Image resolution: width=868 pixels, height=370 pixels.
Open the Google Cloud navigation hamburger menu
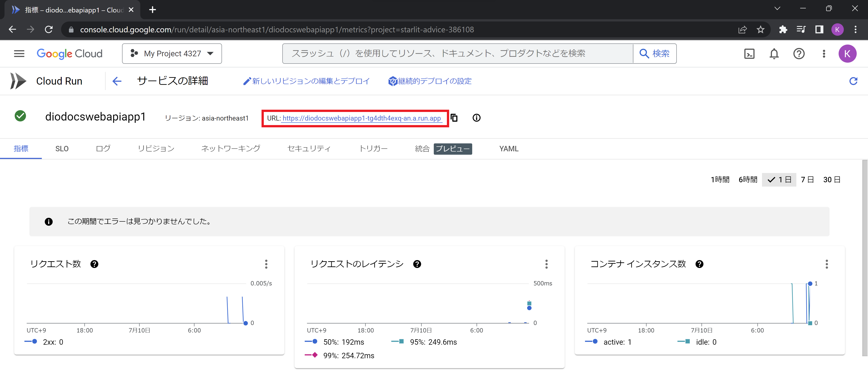click(x=19, y=54)
